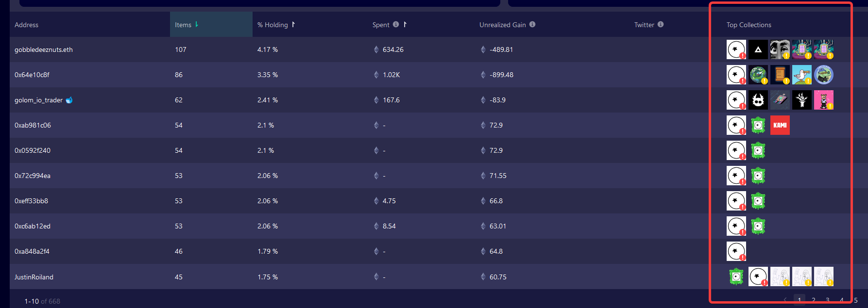Open green frame collection in JustinRoiland row
868x308 pixels.
(x=736, y=276)
